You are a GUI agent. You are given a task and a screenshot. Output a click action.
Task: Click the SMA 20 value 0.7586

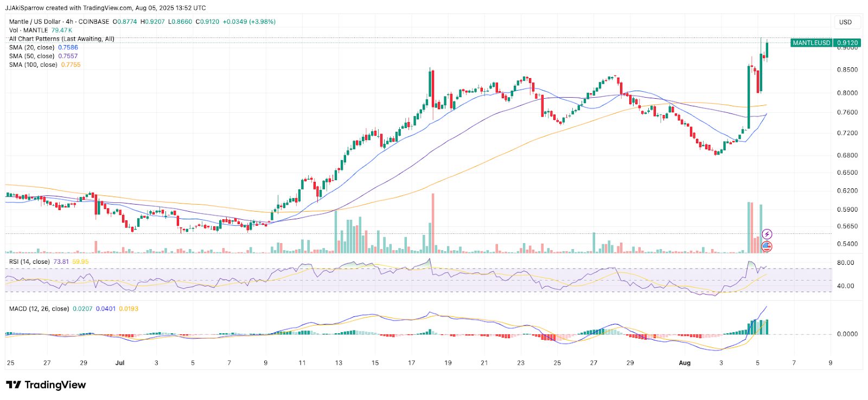pyautogui.click(x=68, y=48)
